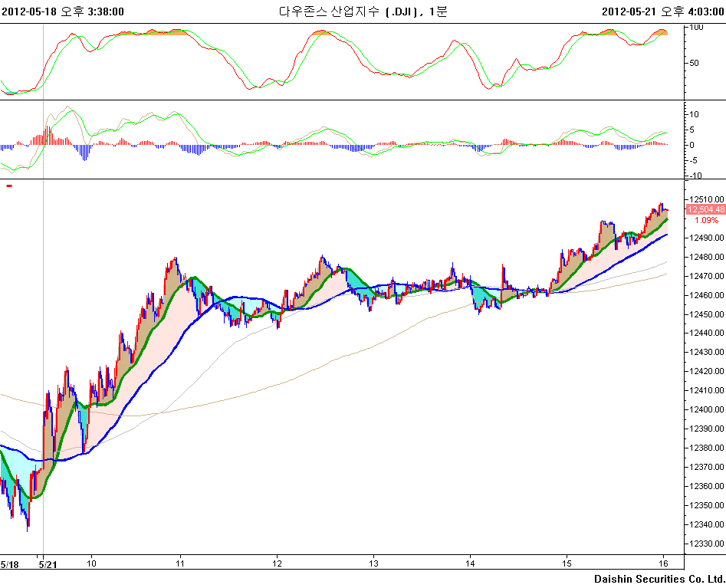The image size is (726, 588).
Task: Click the 13 hour mark on time axis
Action: [373, 564]
